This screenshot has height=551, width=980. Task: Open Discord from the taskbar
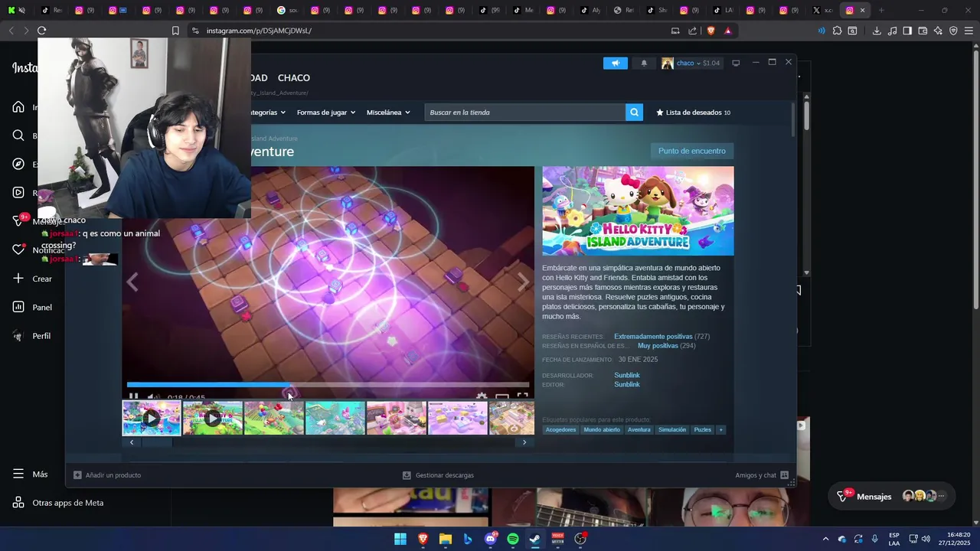(x=491, y=539)
